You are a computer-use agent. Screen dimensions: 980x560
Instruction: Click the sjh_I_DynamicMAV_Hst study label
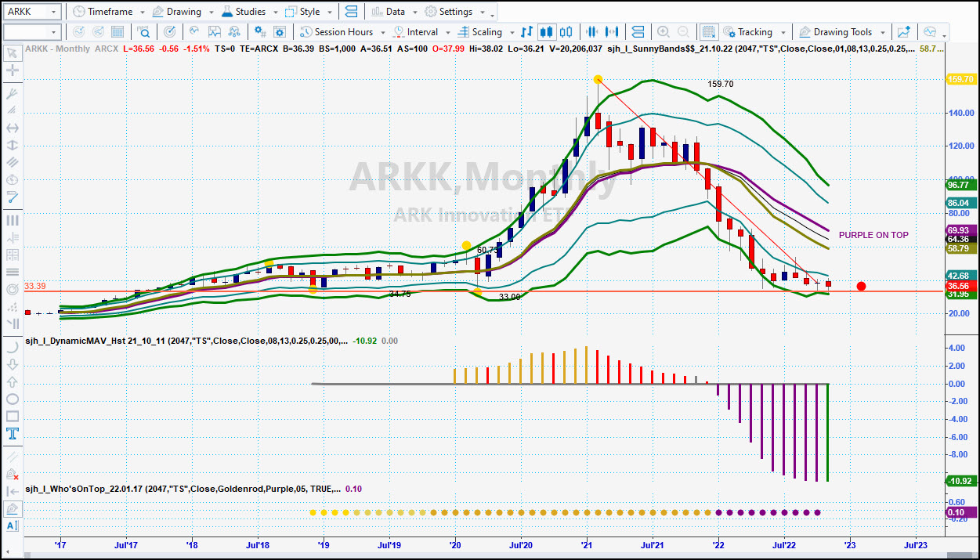click(x=187, y=341)
